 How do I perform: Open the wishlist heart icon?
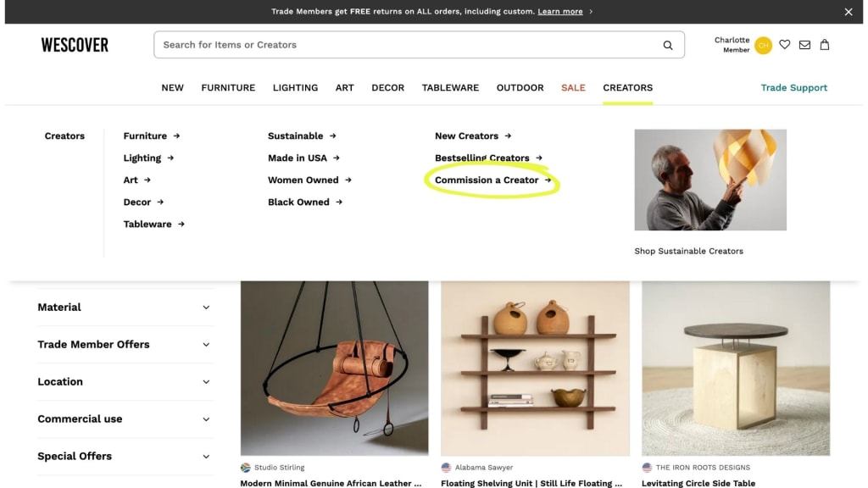pos(784,44)
